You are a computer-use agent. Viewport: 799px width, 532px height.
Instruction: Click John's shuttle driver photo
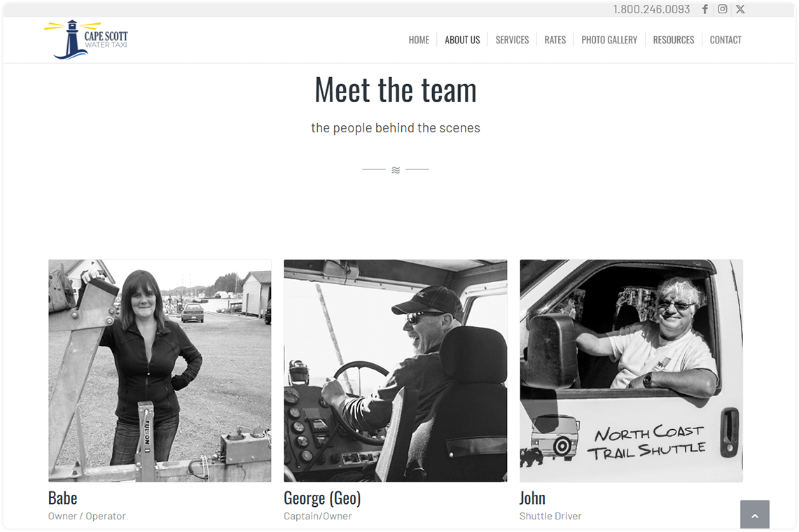coord(631,370)
